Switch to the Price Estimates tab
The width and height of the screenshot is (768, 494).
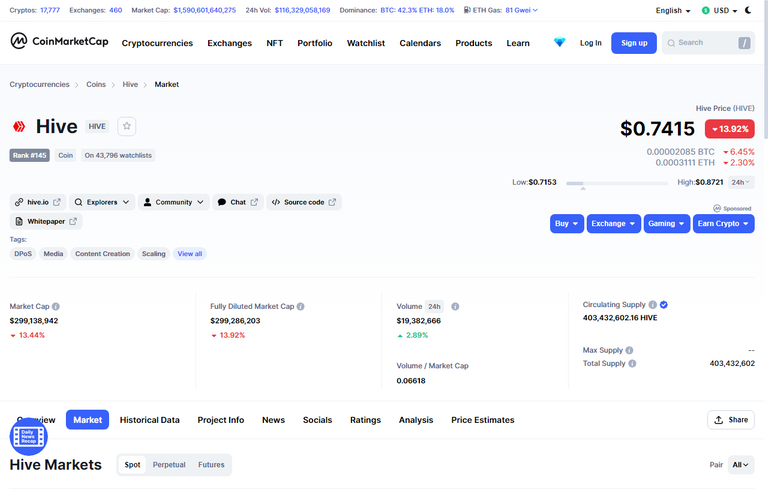tap(482, 420)
